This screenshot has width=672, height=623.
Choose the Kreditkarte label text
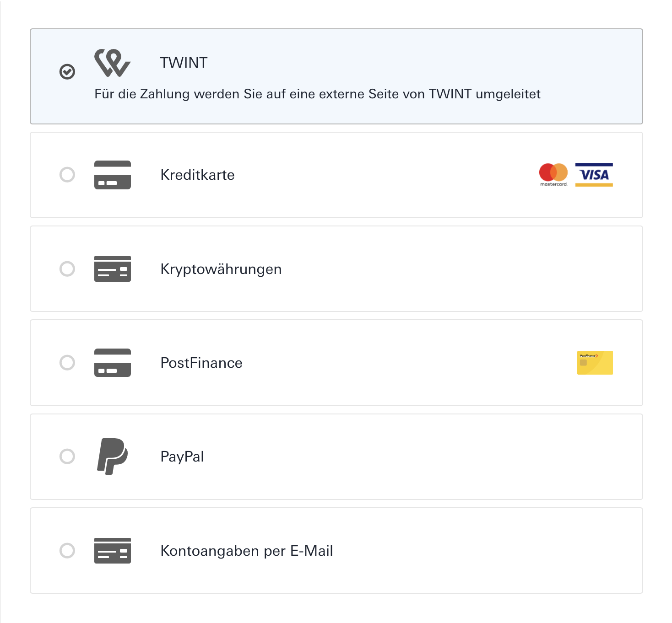click(x=197, y=175)
